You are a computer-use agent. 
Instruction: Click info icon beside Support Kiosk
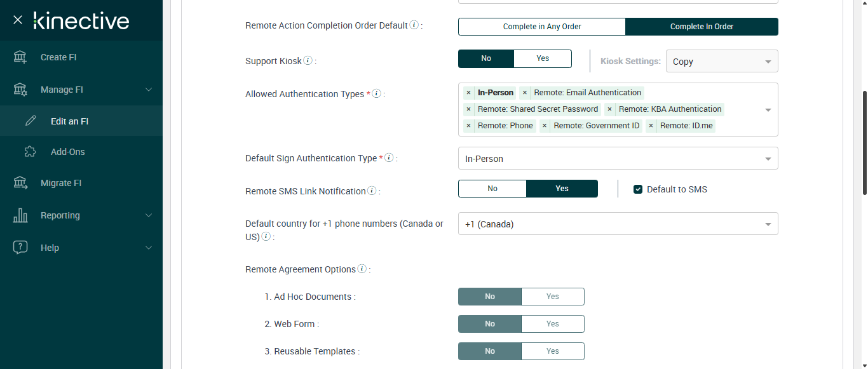coord(308,61)
